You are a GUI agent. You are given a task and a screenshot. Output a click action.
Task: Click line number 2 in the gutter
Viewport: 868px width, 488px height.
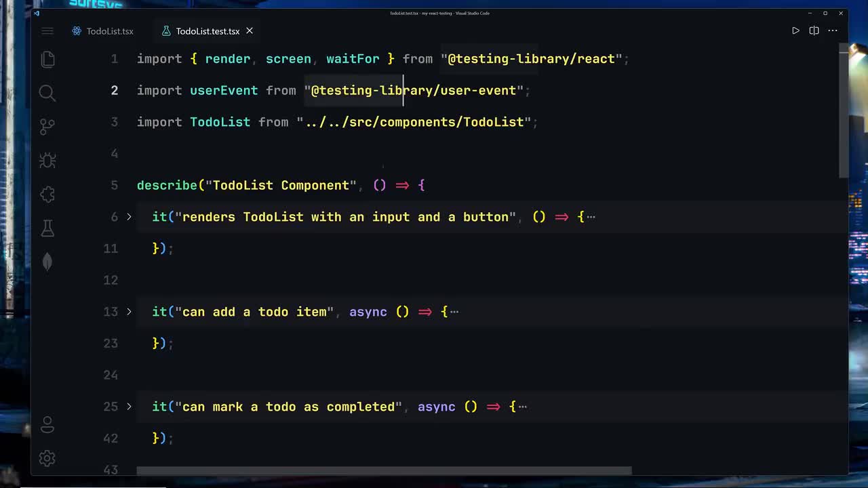[x=114, y=90]
